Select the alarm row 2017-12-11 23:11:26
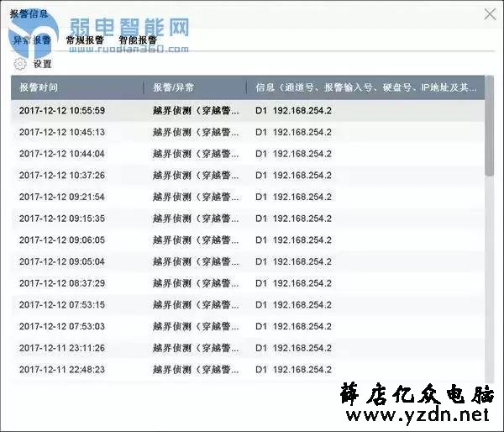Viewport: 504px width, 432px height. pyautogui.click(x=248, y=348)
